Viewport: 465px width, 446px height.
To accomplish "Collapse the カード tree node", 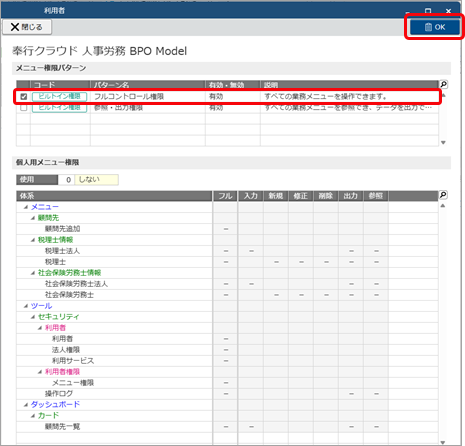I will point(33,416).
